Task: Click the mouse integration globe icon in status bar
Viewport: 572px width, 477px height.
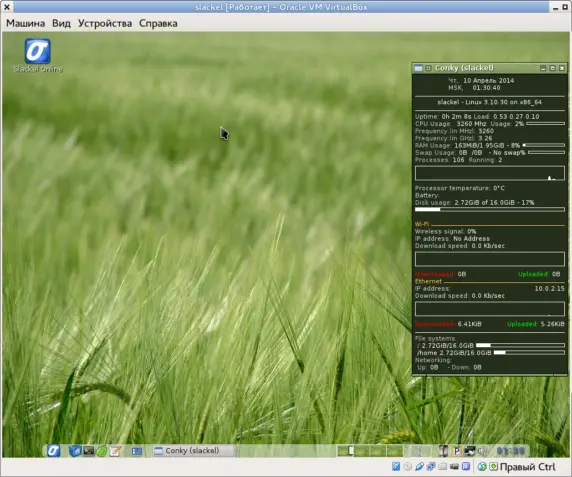Action: pos(482,466)
